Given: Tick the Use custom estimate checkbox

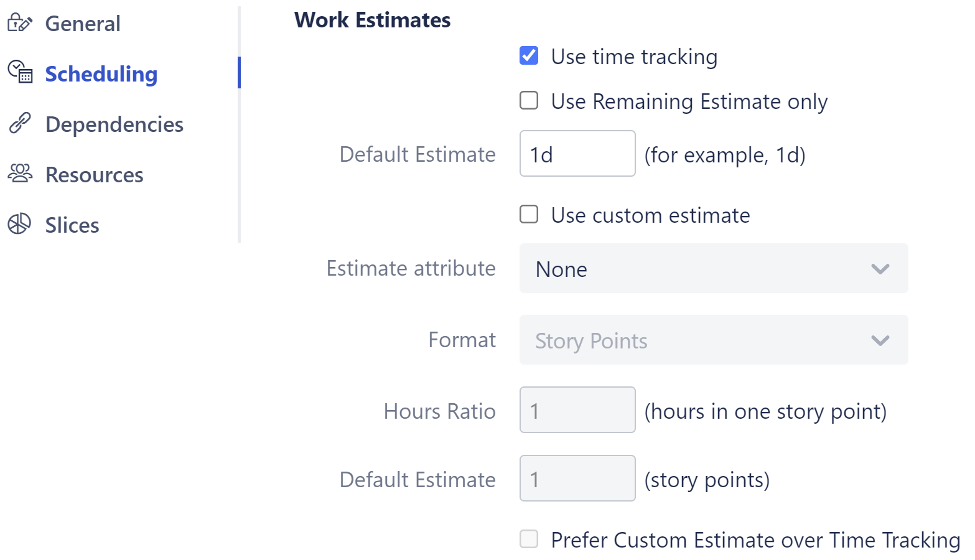Looking at the screenshot, I should coord(529,215).
